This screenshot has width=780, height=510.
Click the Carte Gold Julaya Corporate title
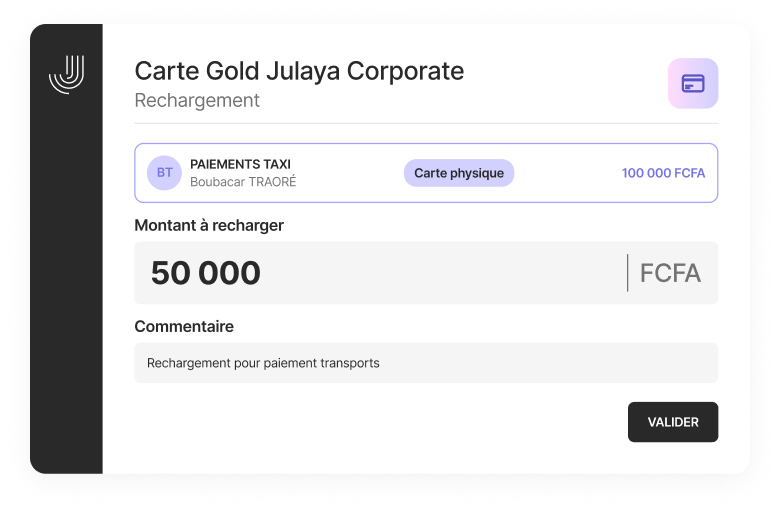coord(299,70)
